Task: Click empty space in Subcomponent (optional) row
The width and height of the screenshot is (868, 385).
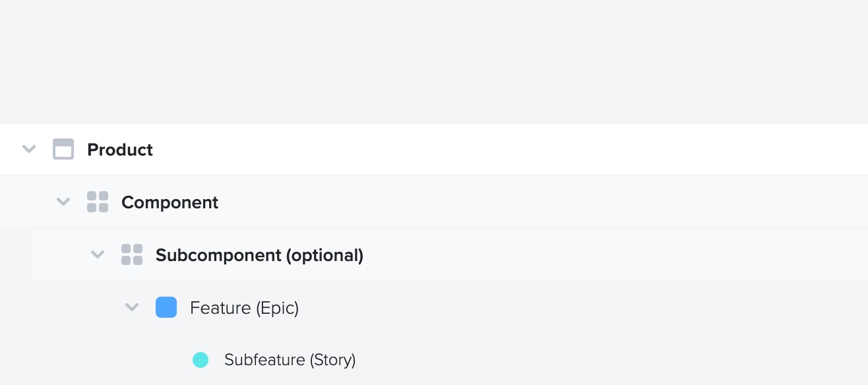Action: (x=613, y=255)
